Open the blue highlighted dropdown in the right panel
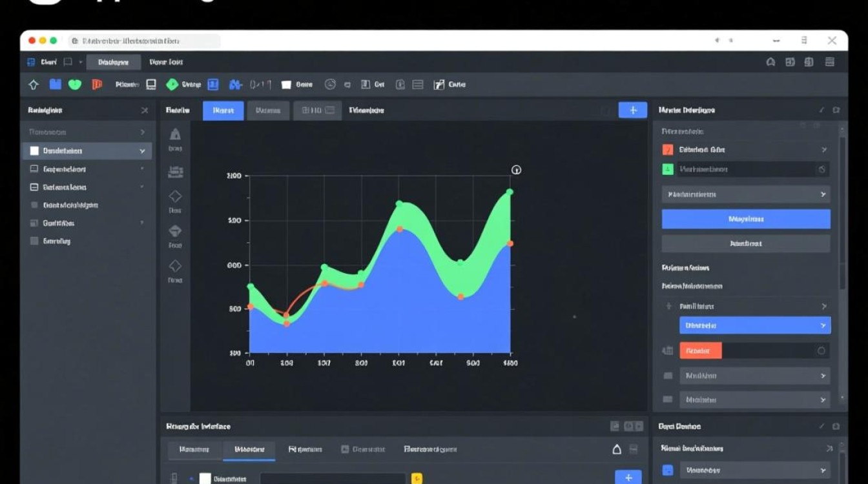Viewport: 868px width, 484px height. (x=754, y=326)
